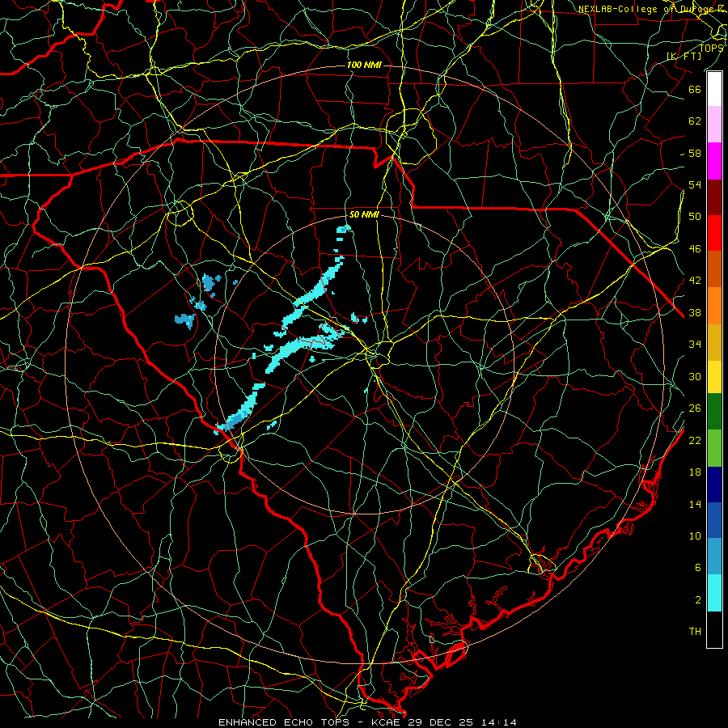The width and height of the screenshot is (728, 728).
Task: Click the light green 26 kft legend swatch
Action: (x=714, y=448)
